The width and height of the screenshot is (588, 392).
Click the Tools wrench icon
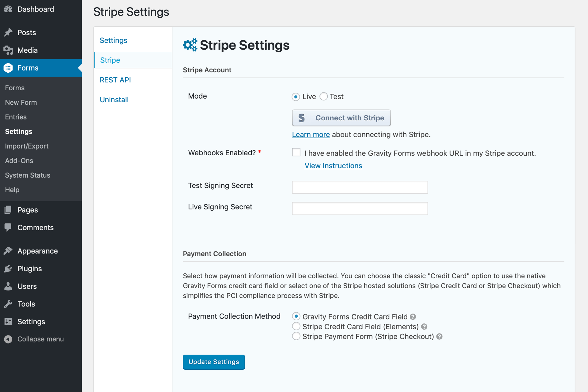(8, 304)
